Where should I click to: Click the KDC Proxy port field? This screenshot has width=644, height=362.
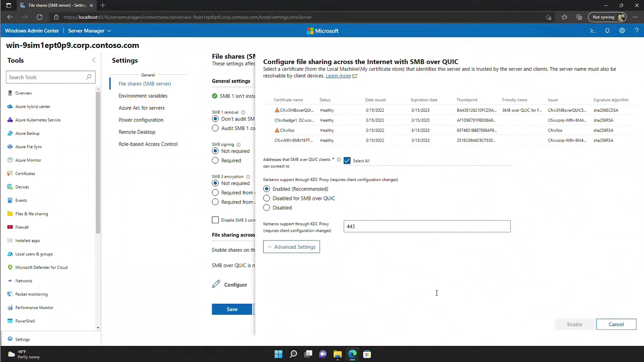tap(427, 226)
